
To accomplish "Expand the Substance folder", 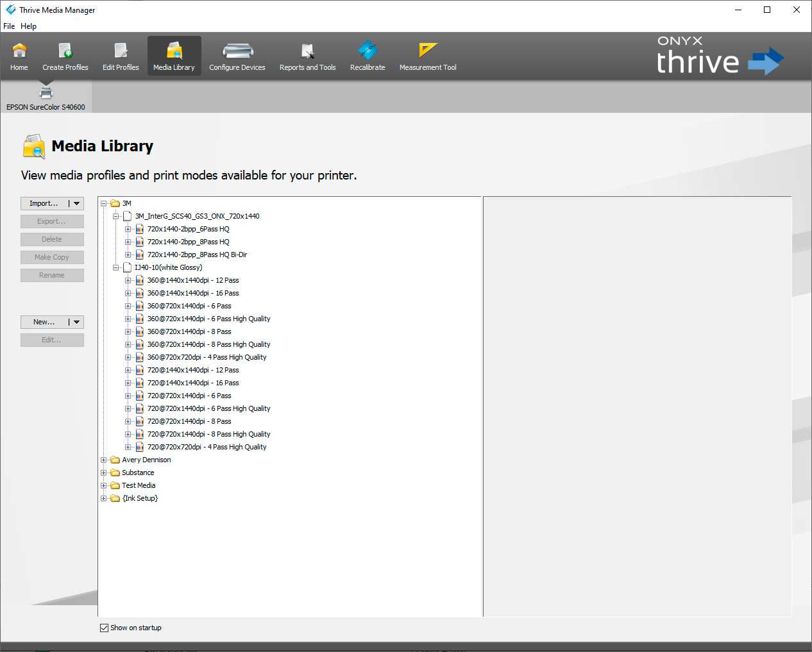I will pyautogui.click(x=103, y=472).
